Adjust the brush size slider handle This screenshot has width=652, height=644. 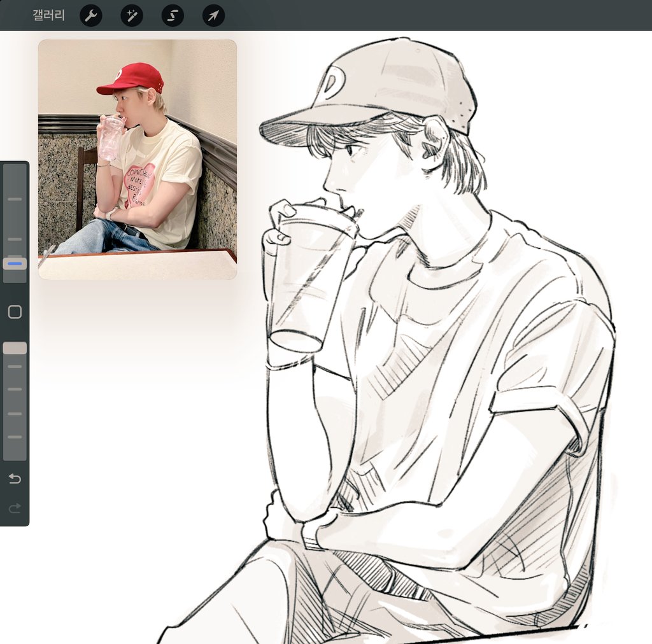[x=15, y=263]
